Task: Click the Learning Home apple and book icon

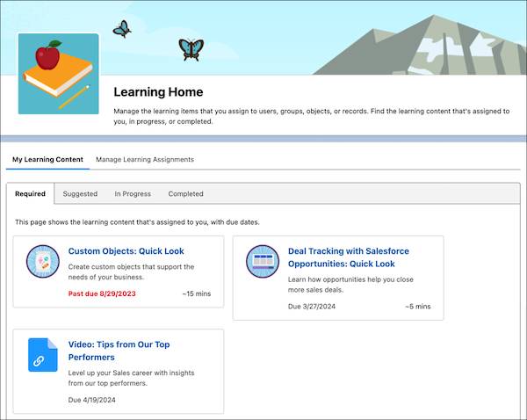Action: (59, 74)
